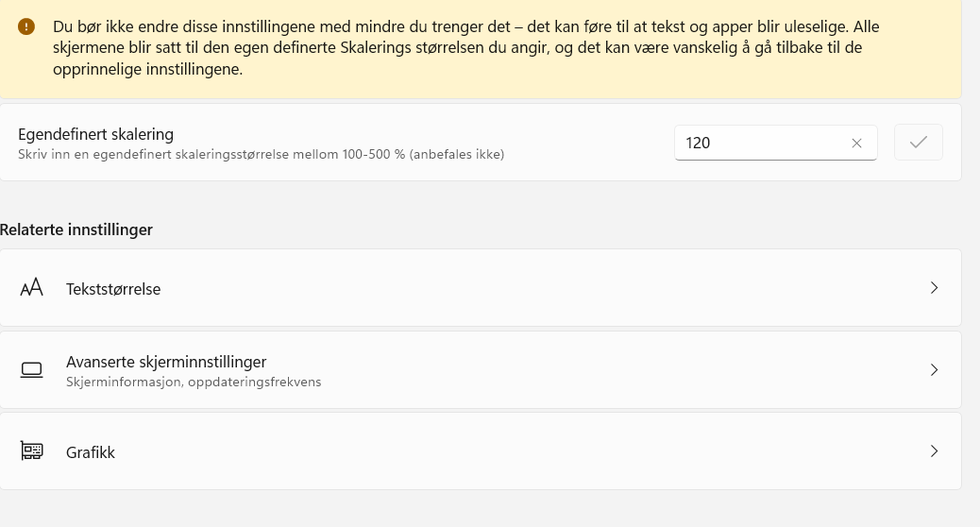Apply custom scaling with the checkmark button
The image size is (980, 527).
[918, 143]
